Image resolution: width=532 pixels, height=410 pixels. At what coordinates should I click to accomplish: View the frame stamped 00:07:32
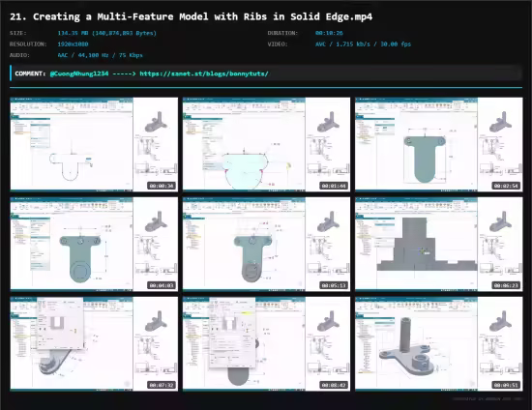94,343
